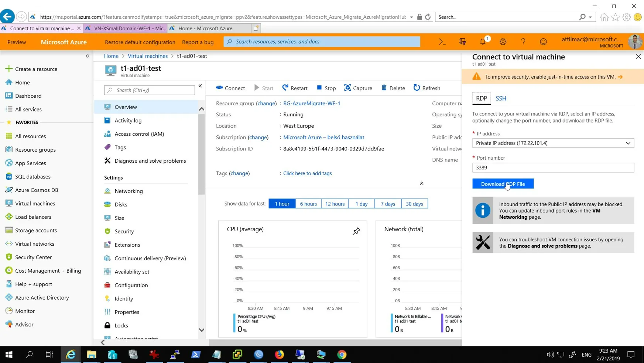Open RG-AzureMigrate-WE-1 resource group link

(x=312, y=103)
